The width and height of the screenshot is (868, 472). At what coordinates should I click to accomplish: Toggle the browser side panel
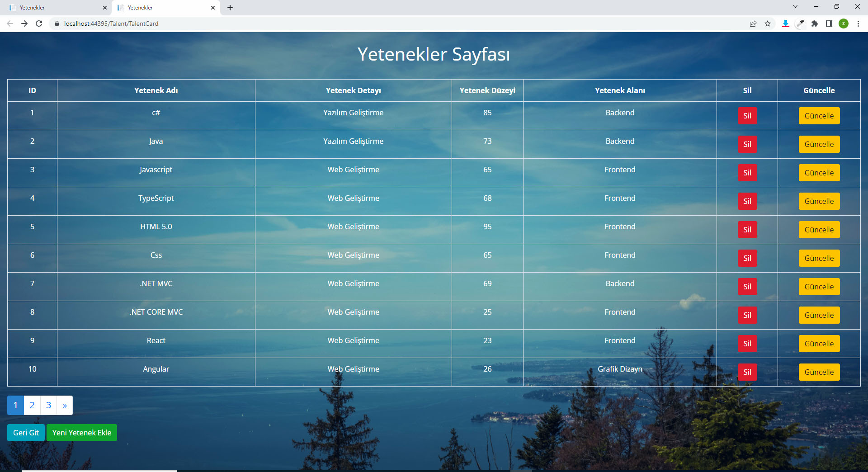coord(829,24)
